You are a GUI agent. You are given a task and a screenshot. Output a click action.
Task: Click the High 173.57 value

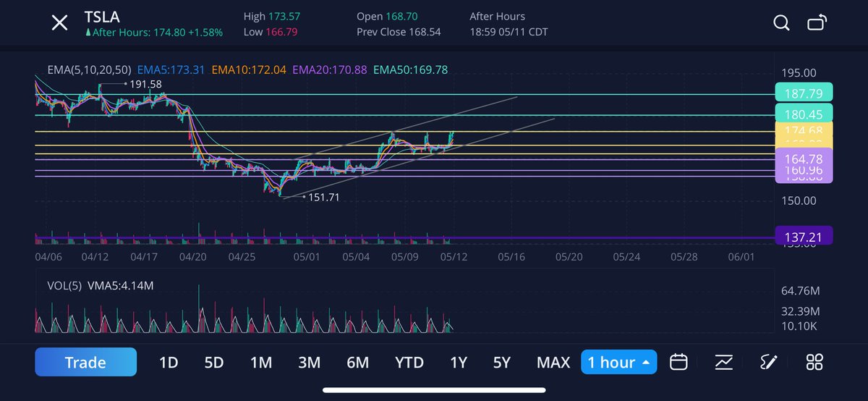[x=273, y=16]
